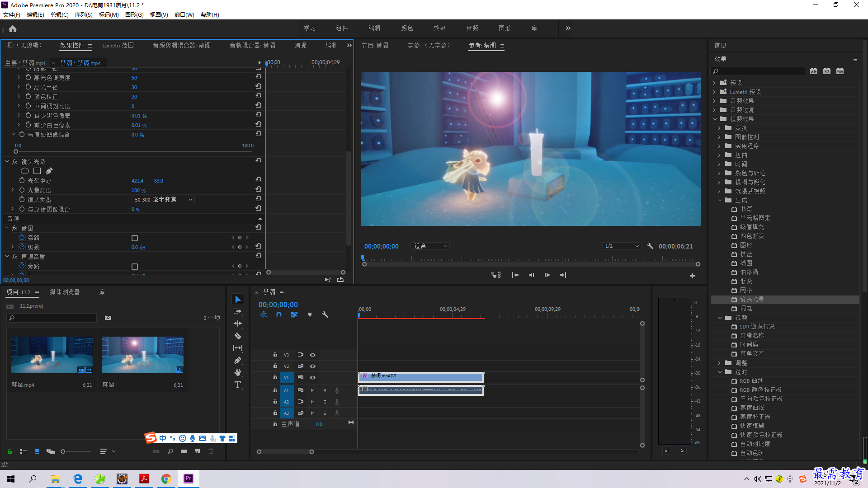Image resolution: width=868 pixels, height=488 pixels.
Task: Filter 32-bit color effects
Action: pos(827,71)
